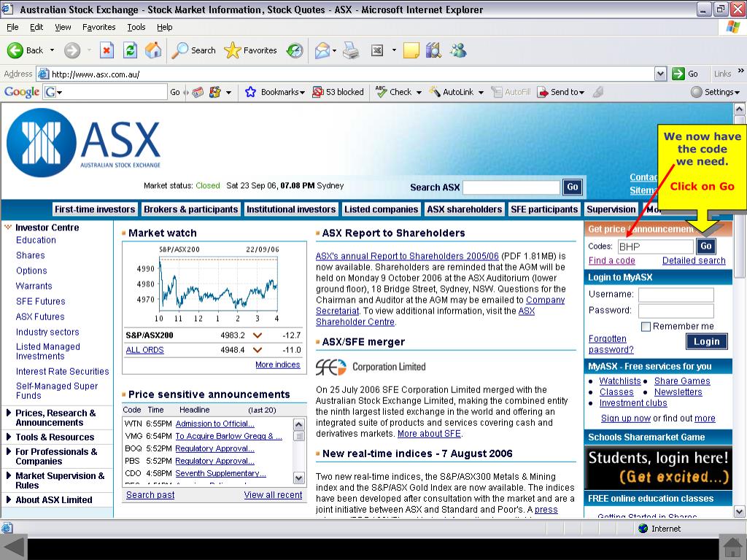747x560 pixels.
Task: Click the Google toolbar Settings icon
Action: click(x=697, y=92)
